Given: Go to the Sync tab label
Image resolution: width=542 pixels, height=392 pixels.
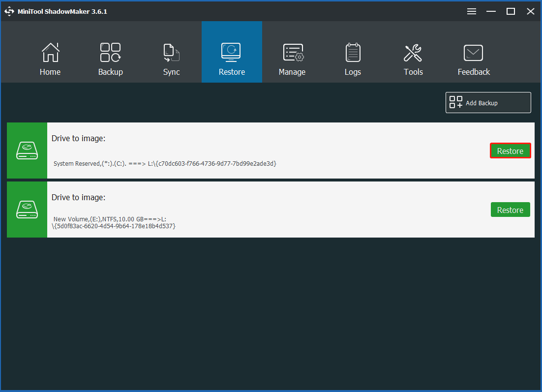Looking at the screenshot, I should tap(172, 72).
